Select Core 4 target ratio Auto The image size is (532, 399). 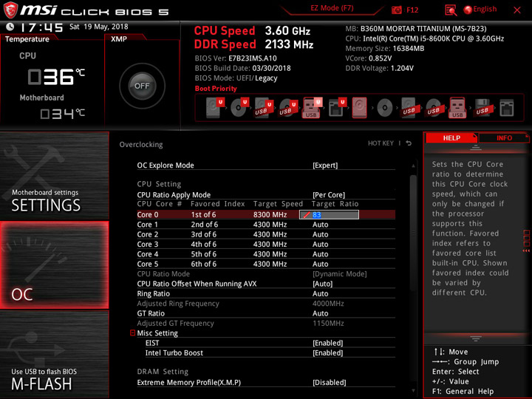[x=320, y=254]
